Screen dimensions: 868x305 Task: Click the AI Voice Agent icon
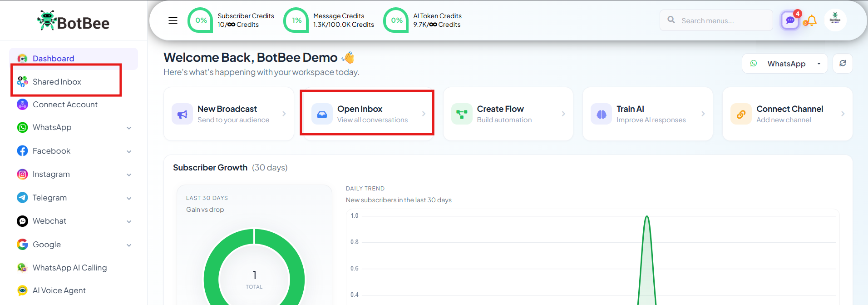click(22, 290)
